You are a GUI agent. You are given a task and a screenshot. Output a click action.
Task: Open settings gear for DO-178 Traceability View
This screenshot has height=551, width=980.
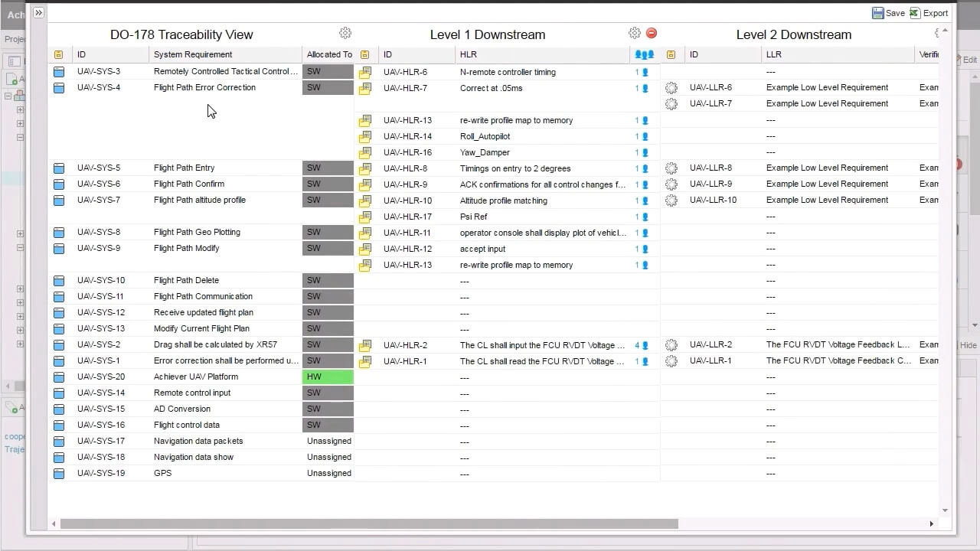[345, 33]
